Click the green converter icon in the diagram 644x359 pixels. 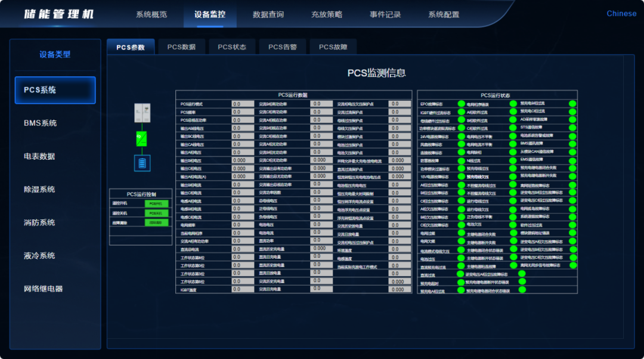pos(141,139)
